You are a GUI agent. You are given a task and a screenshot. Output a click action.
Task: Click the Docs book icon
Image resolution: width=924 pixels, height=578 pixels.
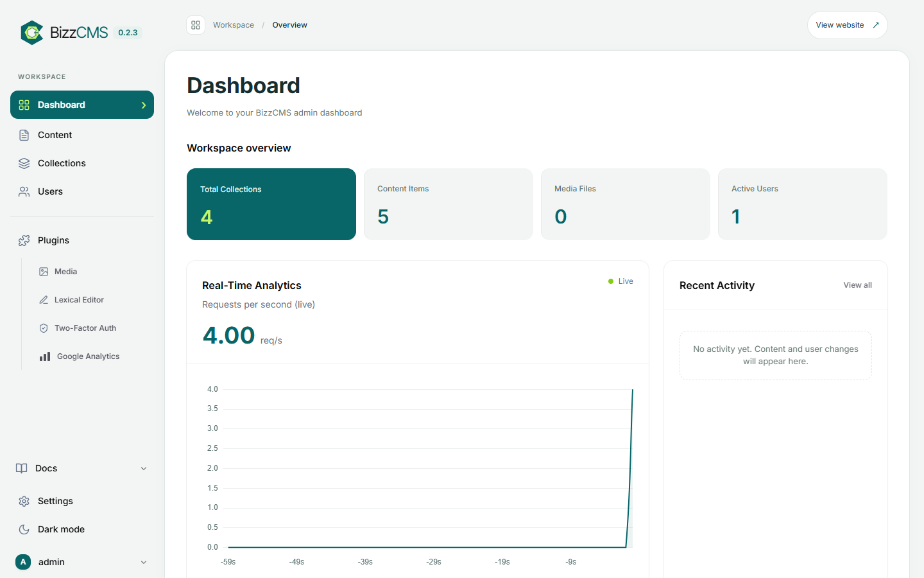tap(22, 468)
